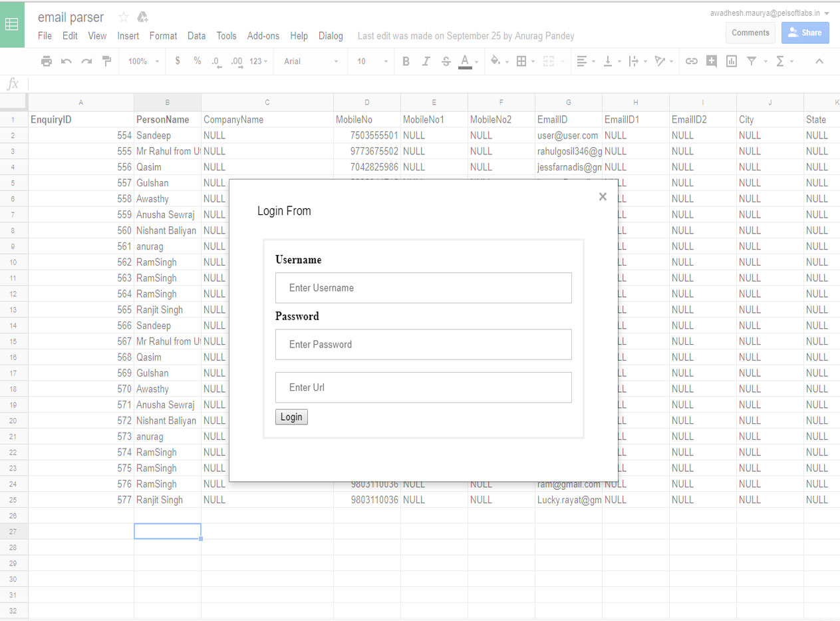Screen dimensions: 840x621
Task: Open the Add-ons menu
Action: 263,36
